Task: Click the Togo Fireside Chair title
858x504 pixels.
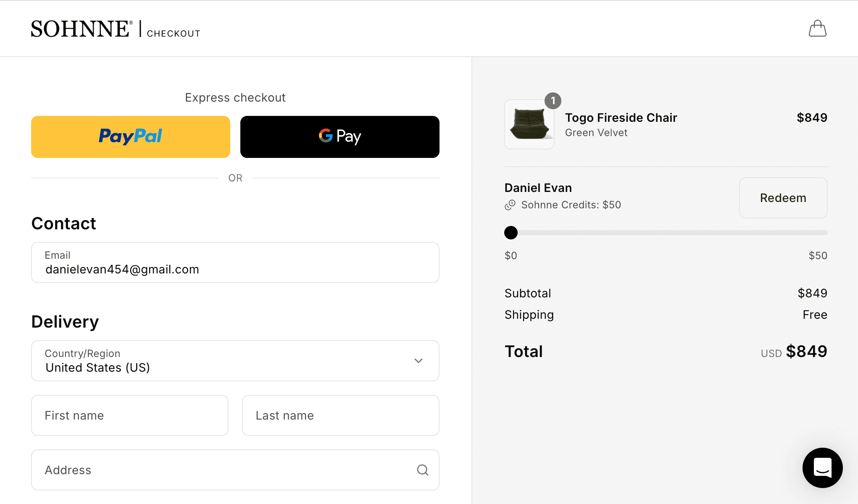Action: [x=621, y=118]
